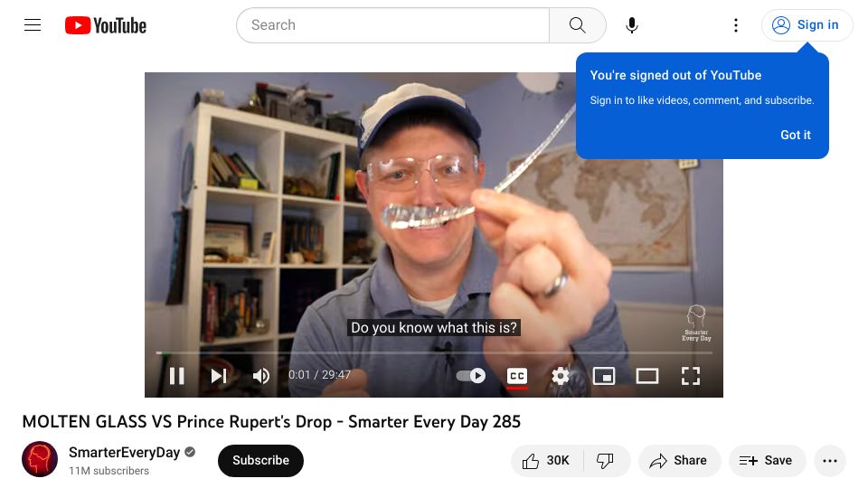Enter full screen mode
The image size is (868, 488).
(690, 376)
